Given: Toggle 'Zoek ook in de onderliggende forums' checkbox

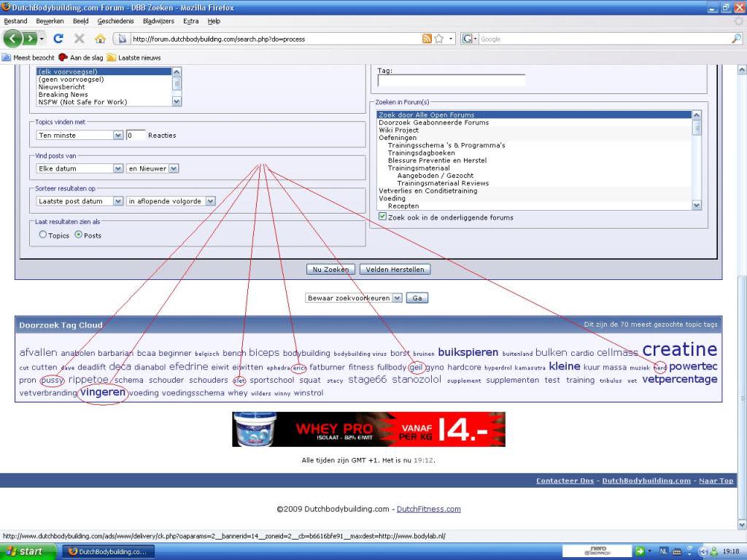Looking at the screenshot, I should 383,217.
